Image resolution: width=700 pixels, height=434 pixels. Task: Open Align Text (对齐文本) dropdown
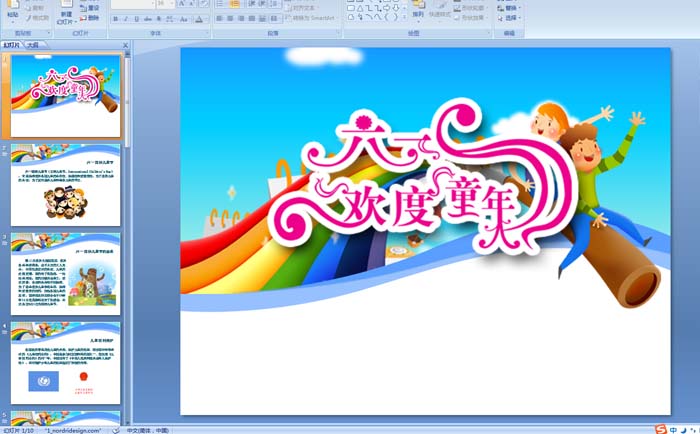[300, 8]
